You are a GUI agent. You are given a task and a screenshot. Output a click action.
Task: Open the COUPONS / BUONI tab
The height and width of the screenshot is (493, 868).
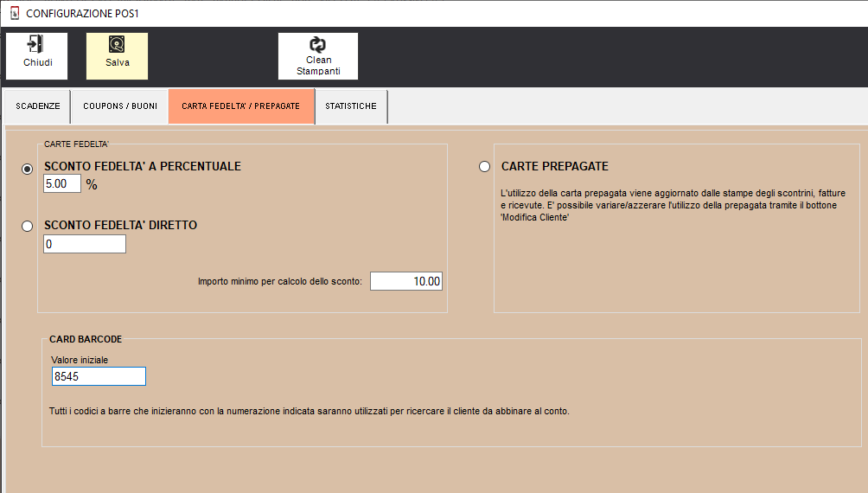pos(120,106)
